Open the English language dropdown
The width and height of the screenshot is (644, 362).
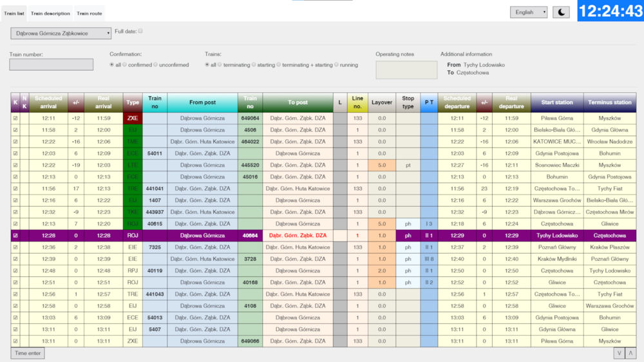528,12
